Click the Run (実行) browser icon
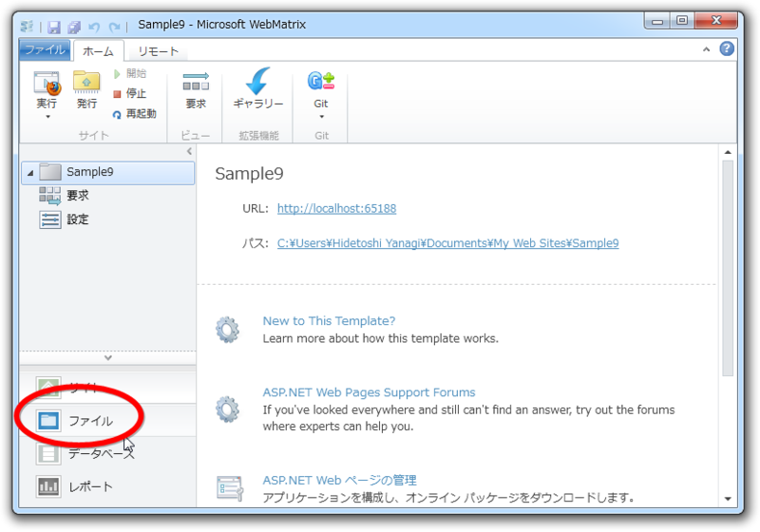The width and height of the screenshot is (760, 532). tap(47, 83)
